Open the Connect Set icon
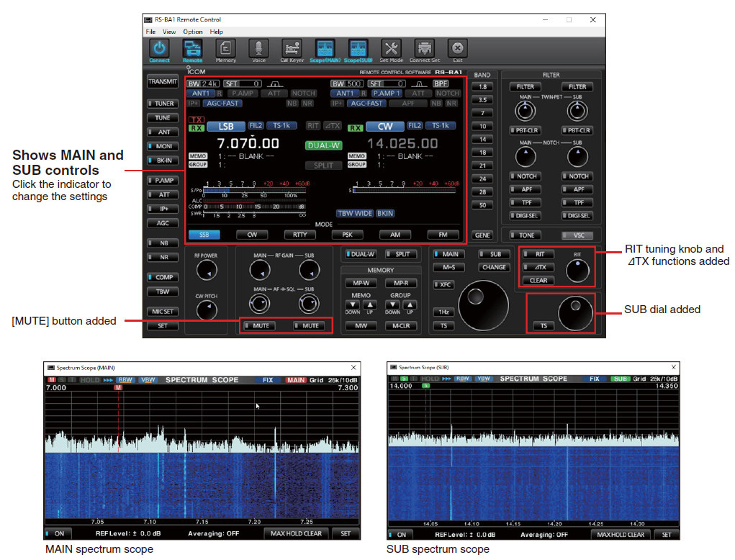This screenshot has width=735, height=560. 425,48
